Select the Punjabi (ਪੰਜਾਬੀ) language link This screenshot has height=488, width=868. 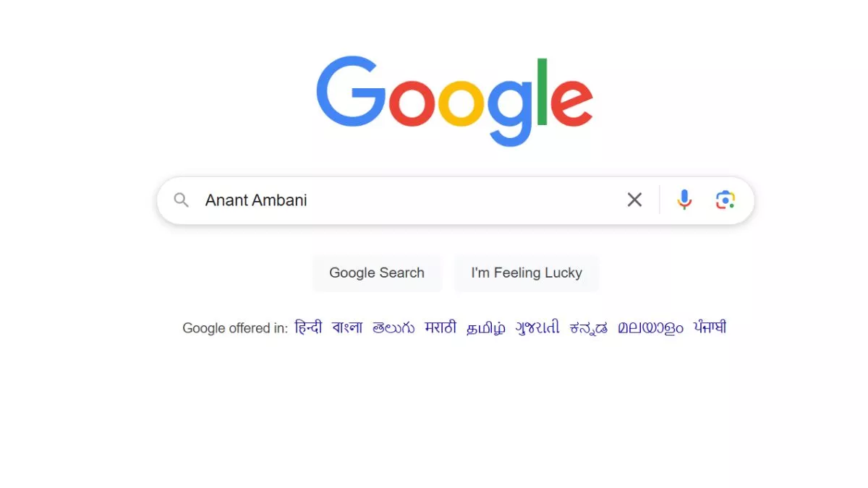[710, 328]
